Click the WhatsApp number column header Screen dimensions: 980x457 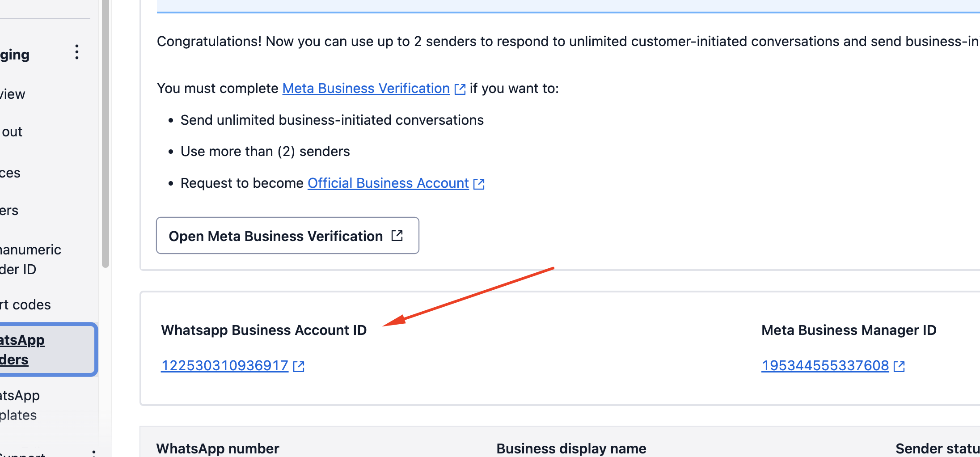click(x=218, y=449)
